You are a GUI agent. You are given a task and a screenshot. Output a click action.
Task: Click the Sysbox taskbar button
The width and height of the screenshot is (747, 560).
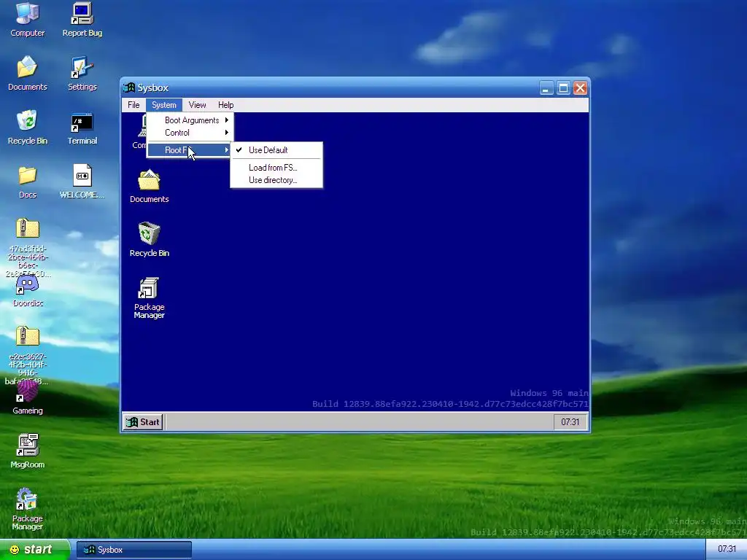tap(134, 550)
